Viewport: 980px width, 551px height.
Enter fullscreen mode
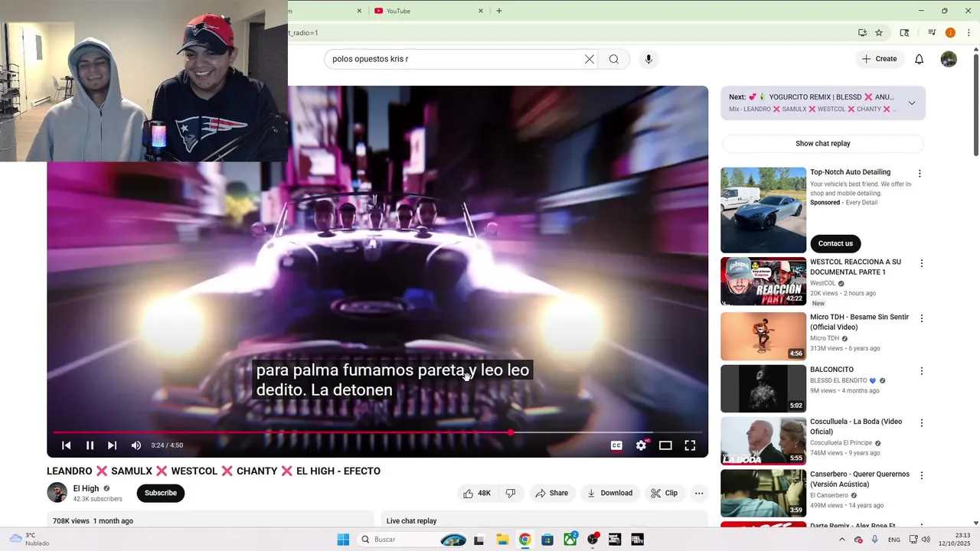click(x=690, y=445)
